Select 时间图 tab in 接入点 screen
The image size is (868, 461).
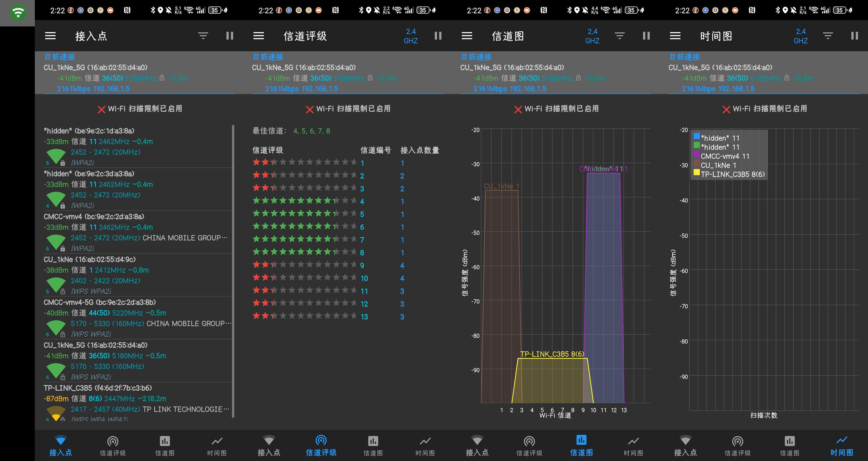pos(217,446)
